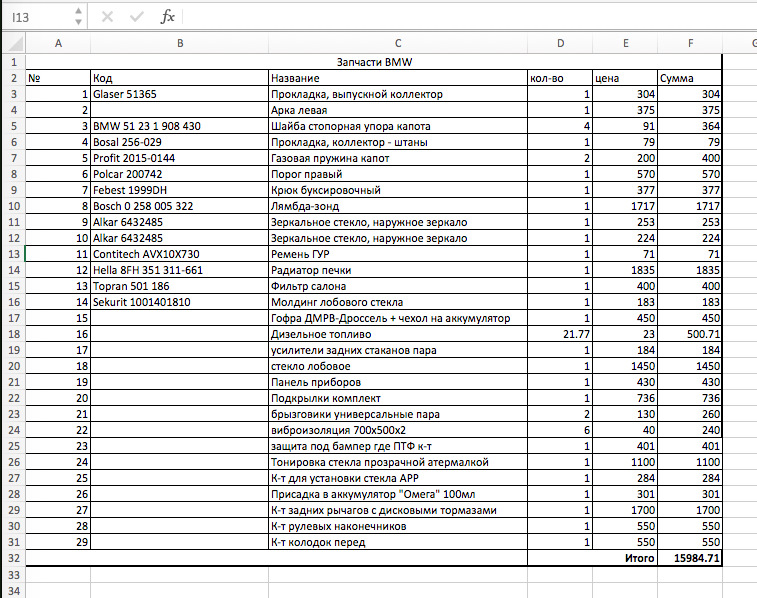Click quantity cell 21.77
Screen dimensions: 757x598
coord(560,334)
